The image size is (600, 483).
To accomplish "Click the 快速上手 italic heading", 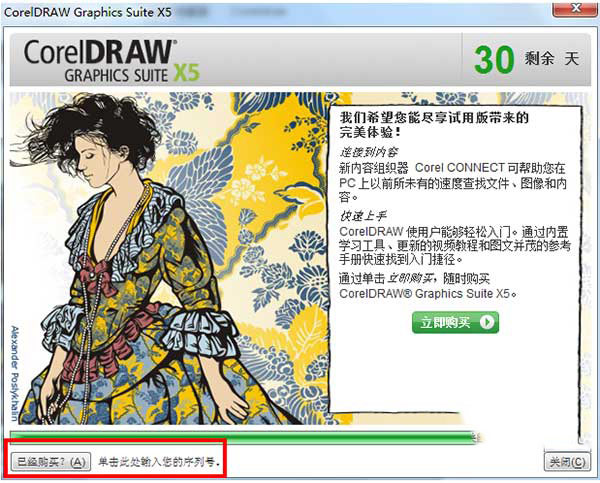I will point(363,216).
